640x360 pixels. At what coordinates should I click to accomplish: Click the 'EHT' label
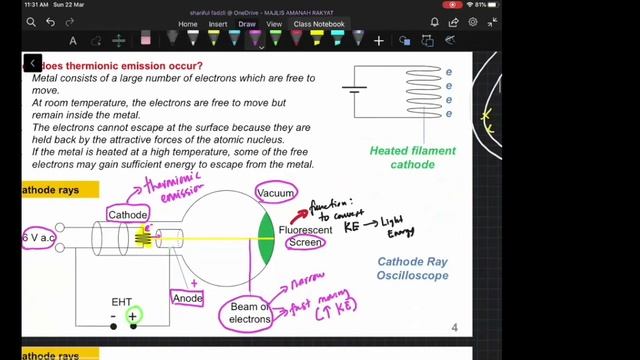pyautogui.click(x=122, y=302)
